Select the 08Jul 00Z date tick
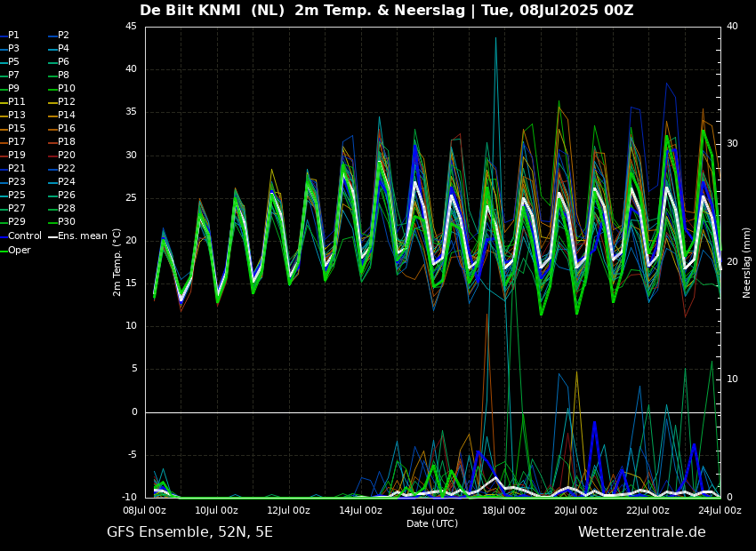 click(144, 511)
